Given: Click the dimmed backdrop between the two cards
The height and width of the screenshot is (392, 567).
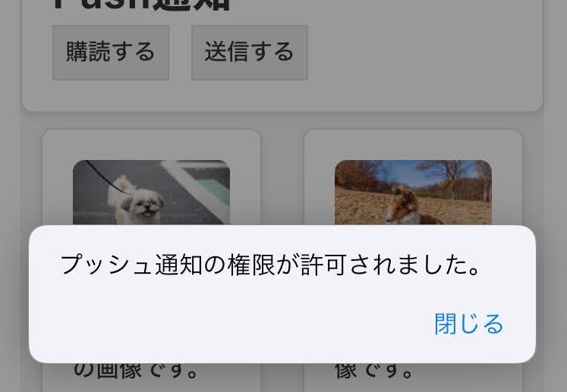Looking at the screenshot, I should coord(282,180).
